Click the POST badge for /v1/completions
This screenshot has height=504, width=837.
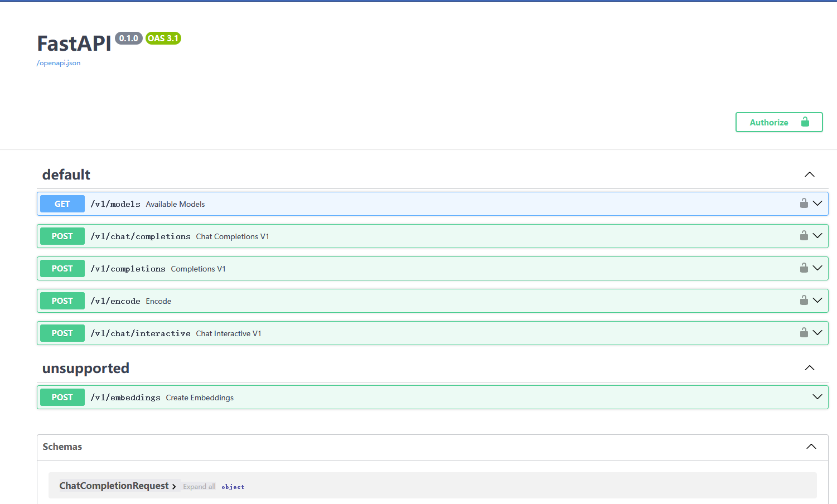pyautogui.click(x=62, y=269)
